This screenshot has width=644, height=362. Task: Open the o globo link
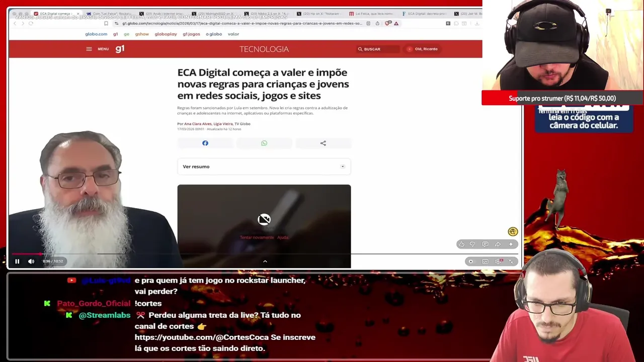[x=214, y=34]
